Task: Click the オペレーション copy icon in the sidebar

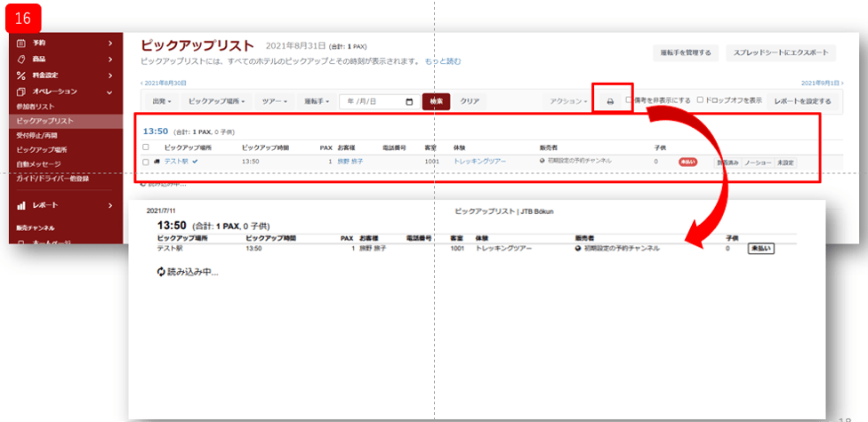Action: [x=20, y=91]
